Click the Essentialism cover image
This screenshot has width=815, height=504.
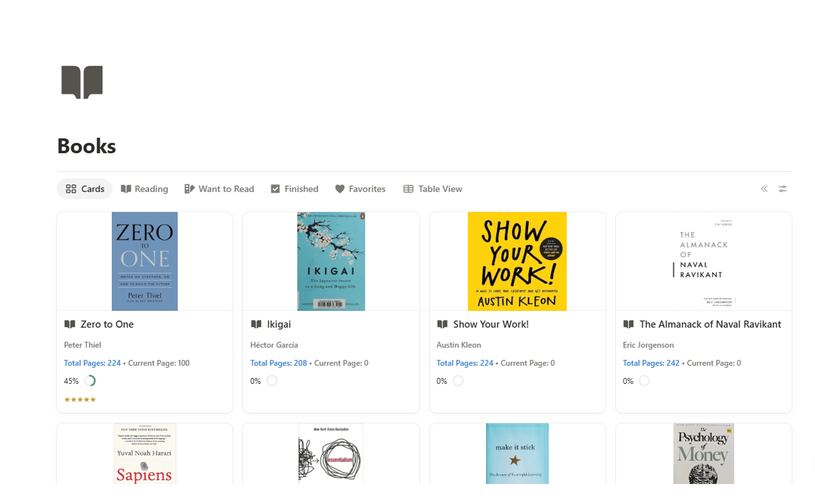coord(331,453)
